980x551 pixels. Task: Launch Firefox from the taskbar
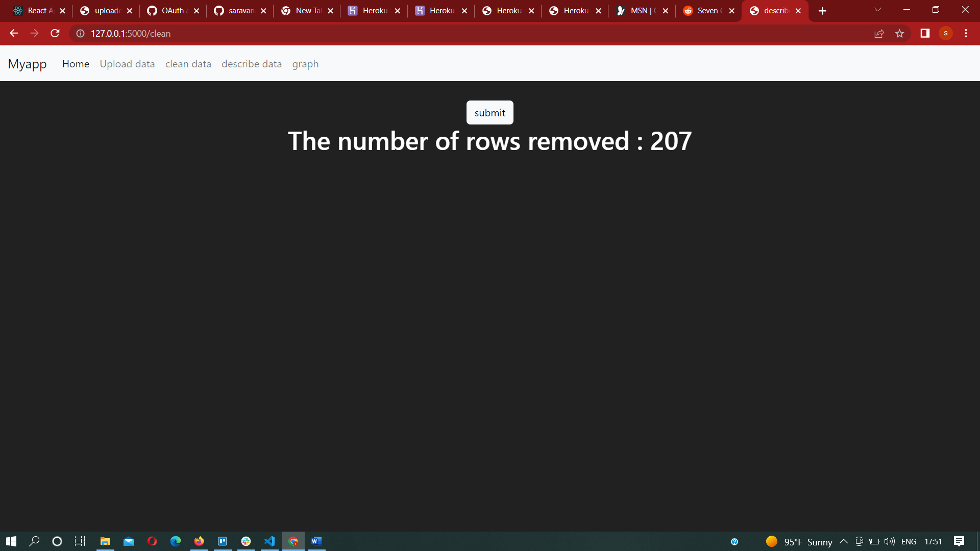[199, 541]
